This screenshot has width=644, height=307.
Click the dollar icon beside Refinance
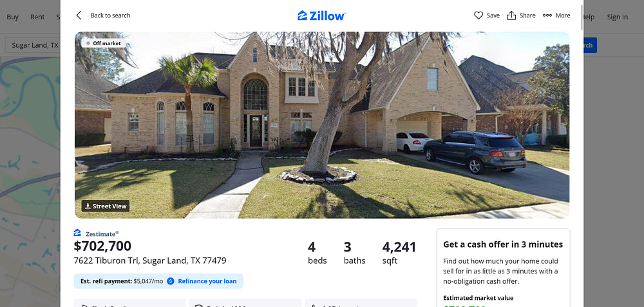point(171,281)
